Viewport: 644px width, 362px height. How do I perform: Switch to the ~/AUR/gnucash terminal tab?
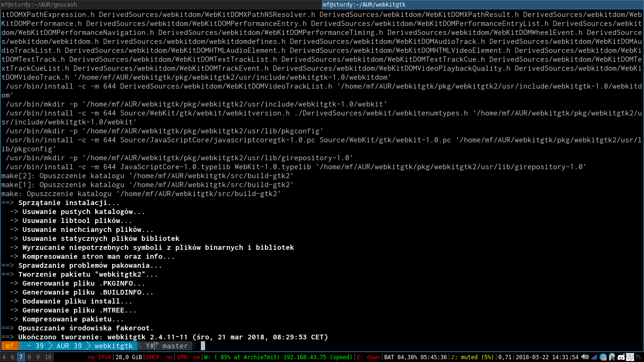point(161,5)
